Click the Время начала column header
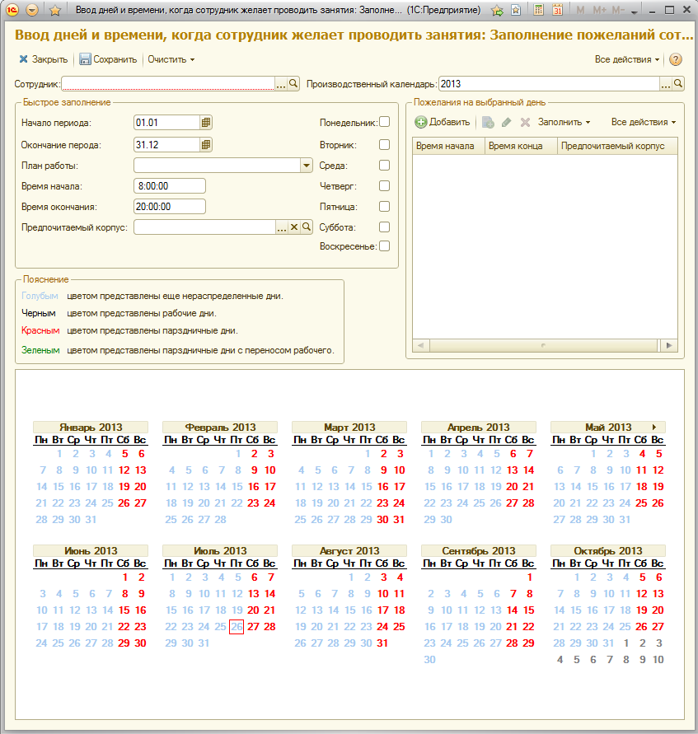The height and width of the screenshot is (734, 698). [448, 146]
